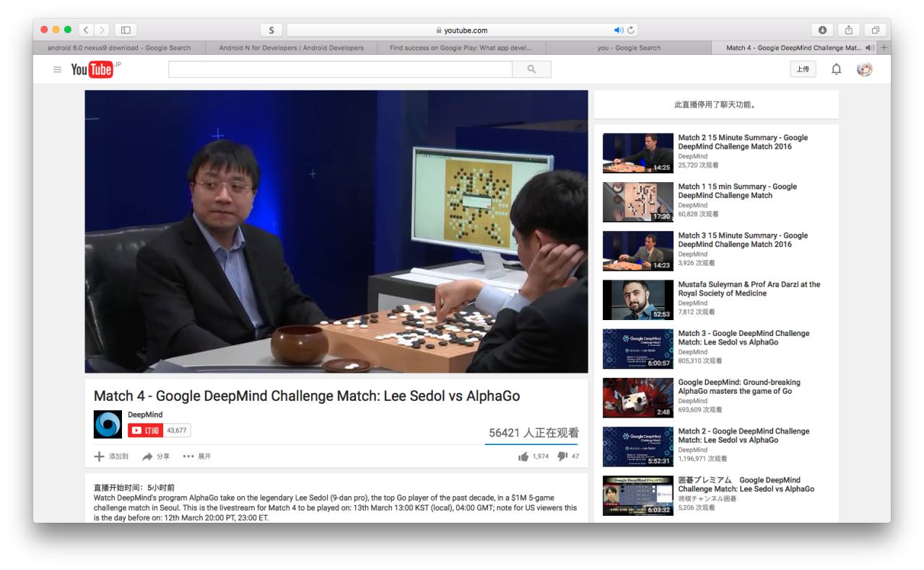Open DeepMind channel name below video title

[x=145, y=415]
